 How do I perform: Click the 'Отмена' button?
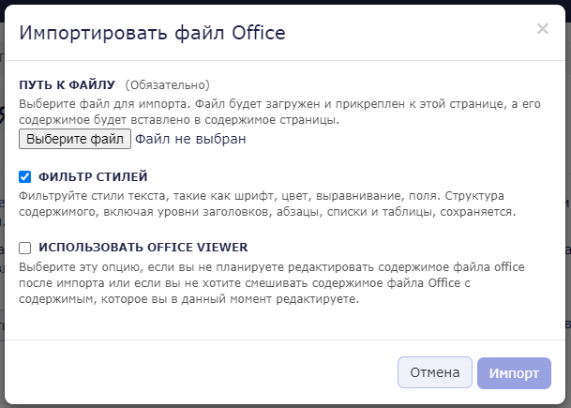[x=435, y=372]
